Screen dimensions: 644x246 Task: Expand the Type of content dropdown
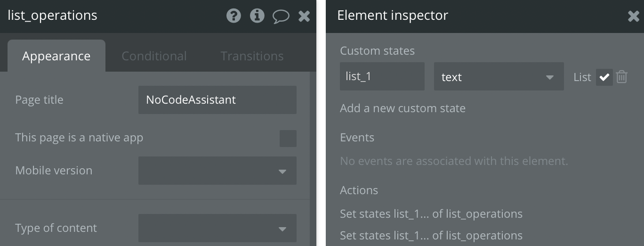point(217,228)
